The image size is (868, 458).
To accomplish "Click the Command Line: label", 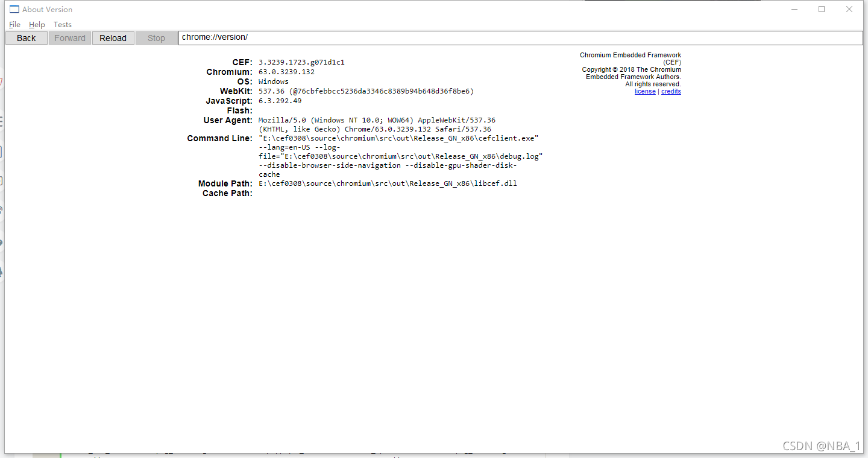I will coord(220,139).
